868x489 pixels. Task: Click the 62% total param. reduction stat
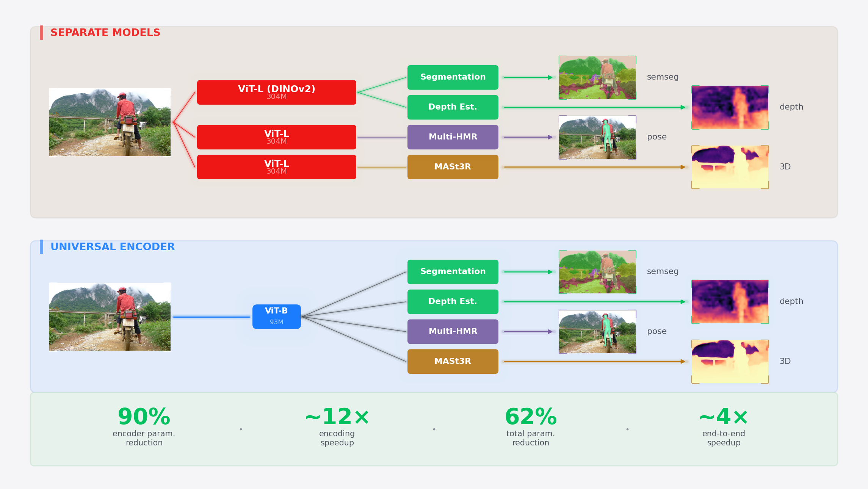pos(531,427)
